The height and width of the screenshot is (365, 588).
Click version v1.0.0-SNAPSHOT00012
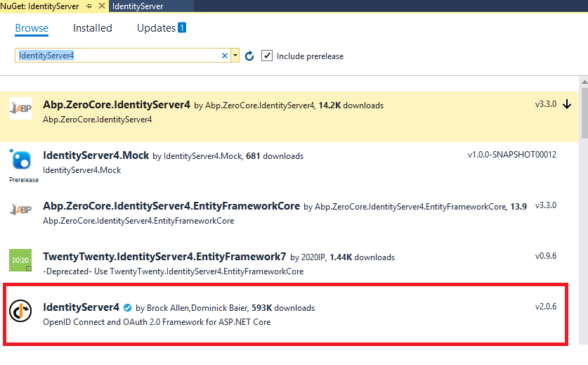tap(512, 155)
